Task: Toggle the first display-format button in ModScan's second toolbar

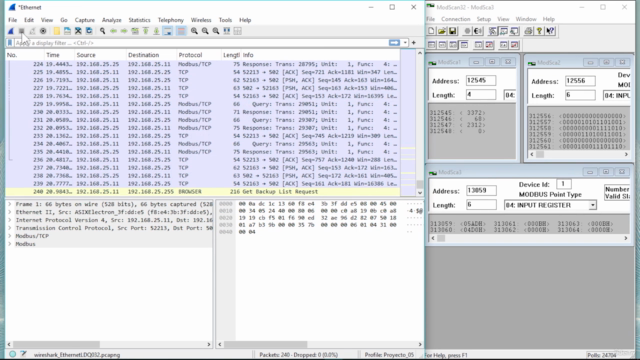Action: 432,45
